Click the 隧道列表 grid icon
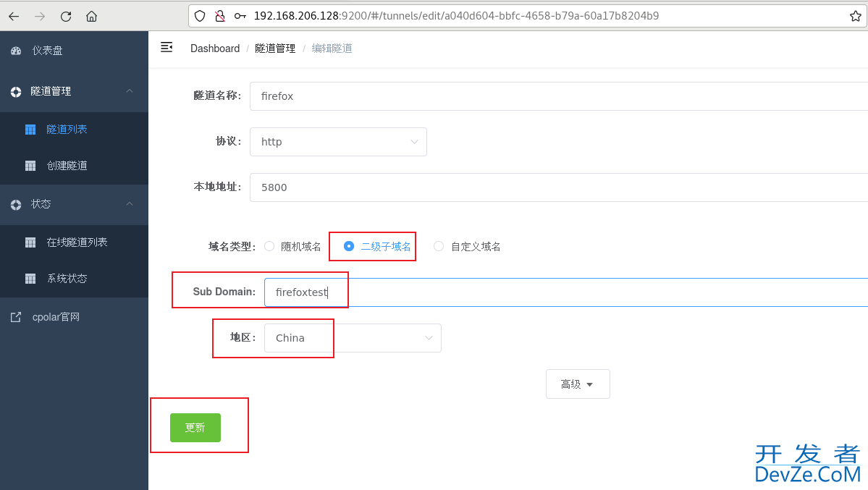The width and height of the screenshot is (868, 490). [30, 130]
